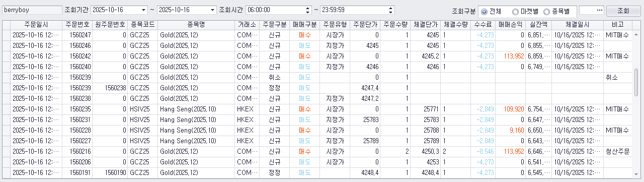Select order number 1560247 cell
The width and height of the screenshot is (644, 182).
coord(77,35)
